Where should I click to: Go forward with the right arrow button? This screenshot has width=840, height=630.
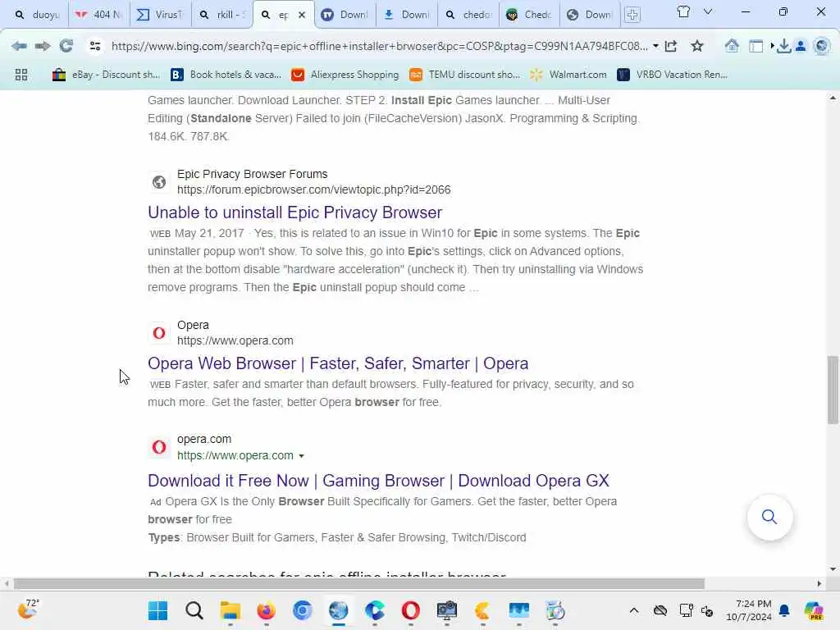43,46
